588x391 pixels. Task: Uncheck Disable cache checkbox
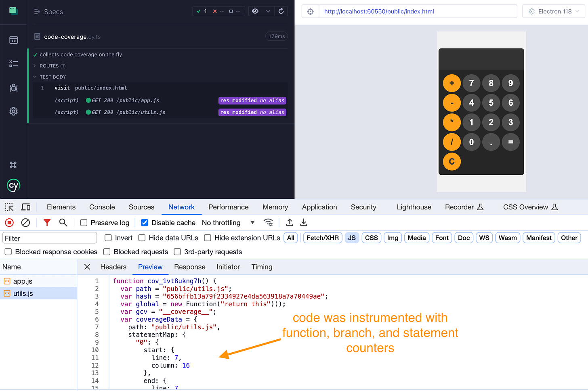tap(145, 223)
